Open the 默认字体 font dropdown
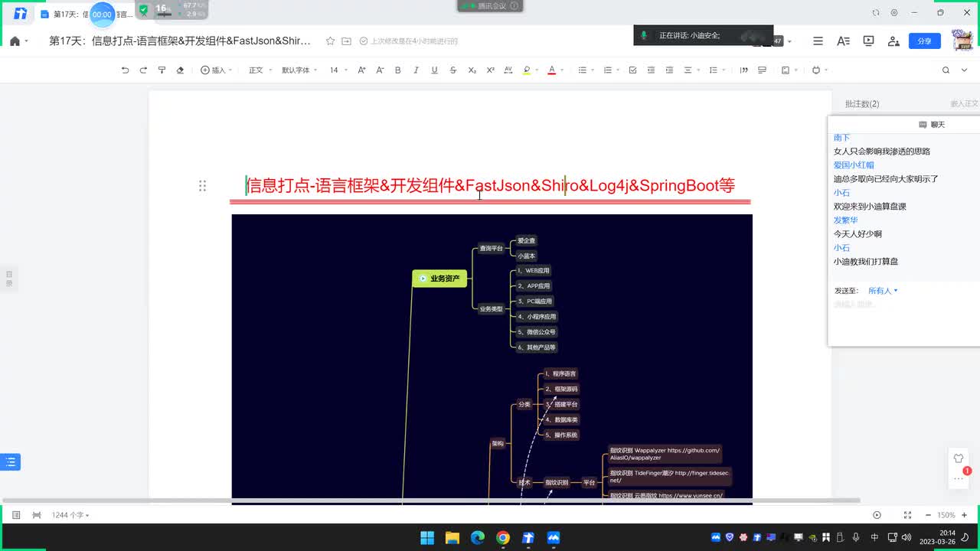This screenshot has width=980, height=551. coord(299,70)
